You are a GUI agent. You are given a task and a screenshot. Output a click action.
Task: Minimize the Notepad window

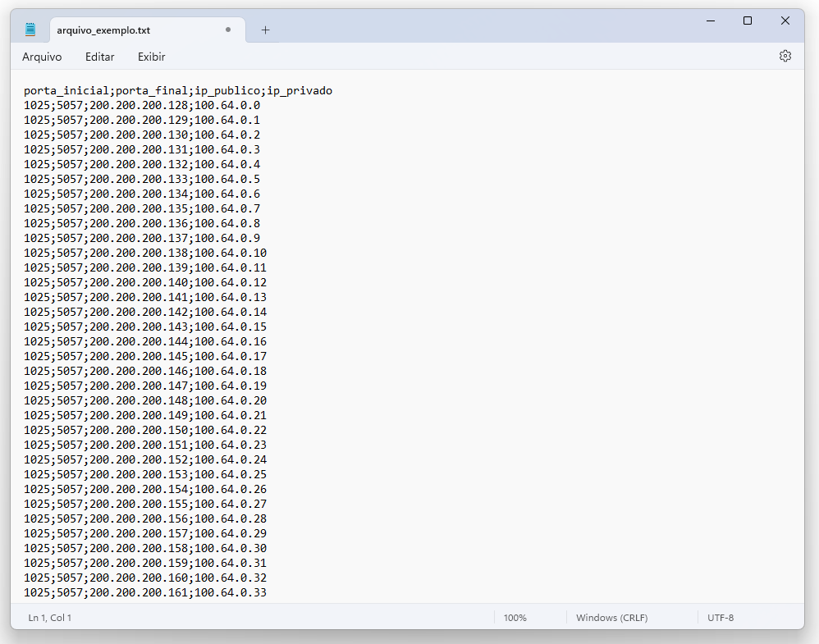(710, 21)
